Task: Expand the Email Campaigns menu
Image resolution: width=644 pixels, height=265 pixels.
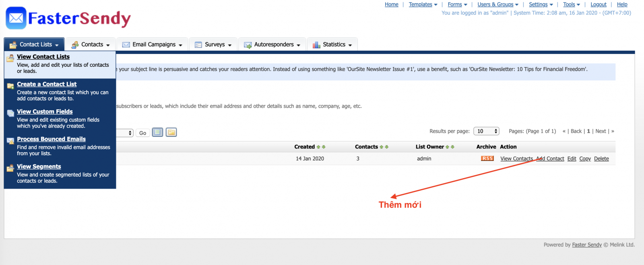Action: click(153, 45)
